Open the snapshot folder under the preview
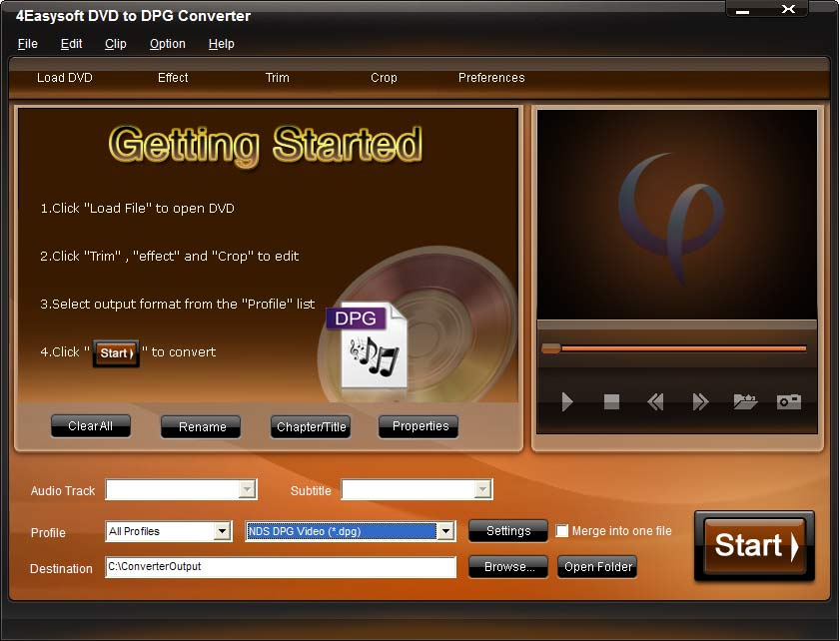 tap(744, 401)
